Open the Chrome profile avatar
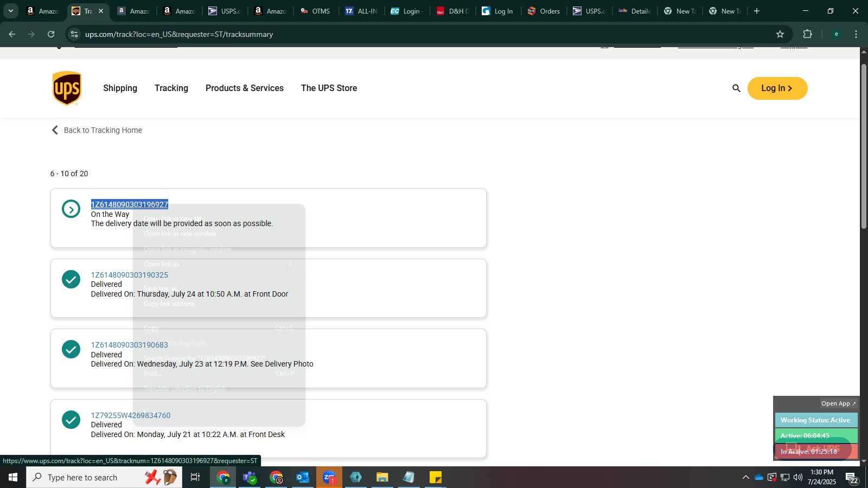Screen dimensions: 868x488 837,34
